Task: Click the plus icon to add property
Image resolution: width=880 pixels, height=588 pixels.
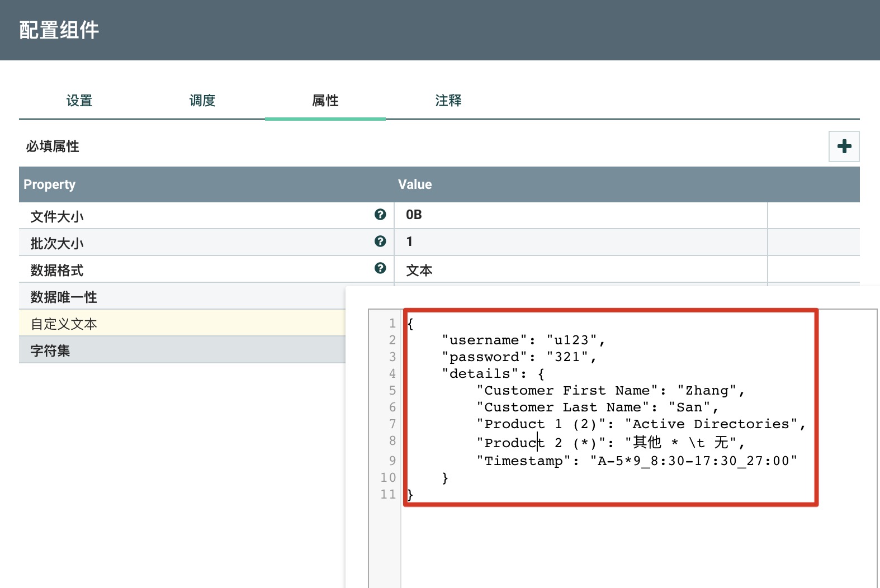Action: 844,146
